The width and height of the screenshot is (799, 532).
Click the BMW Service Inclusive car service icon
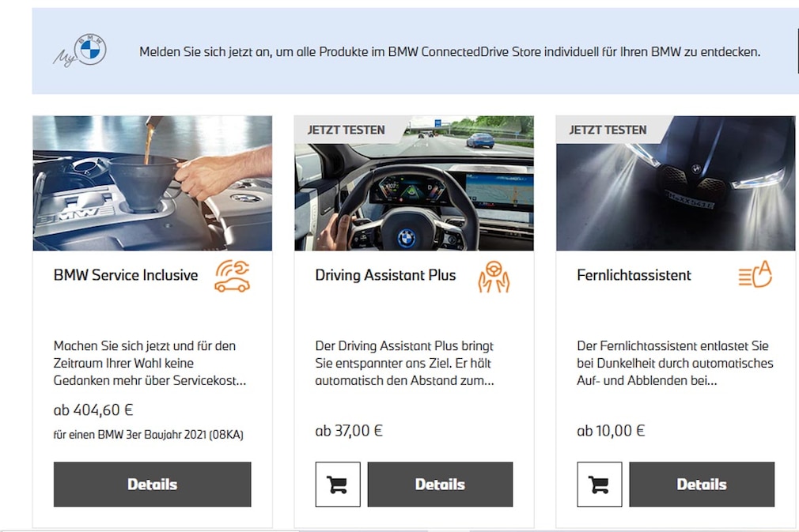click(x=233, y=277)
